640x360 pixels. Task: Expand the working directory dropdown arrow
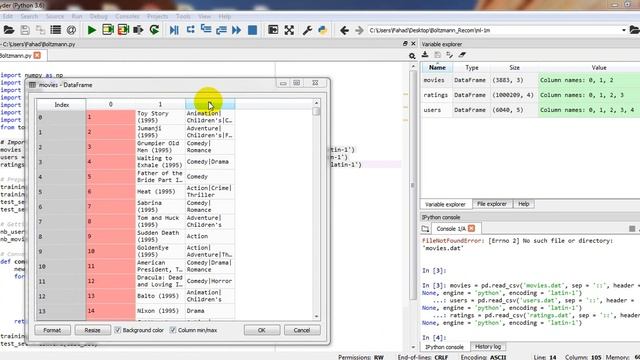[623, 30]
